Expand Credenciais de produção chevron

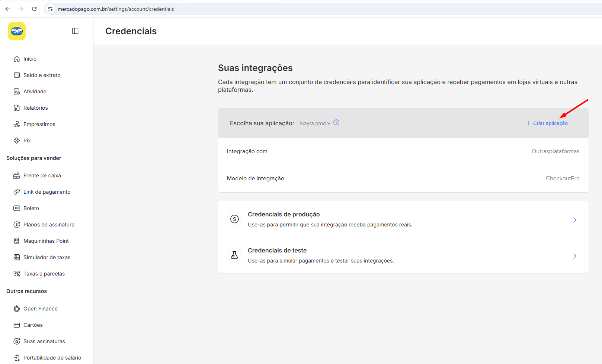pos(575,220)
